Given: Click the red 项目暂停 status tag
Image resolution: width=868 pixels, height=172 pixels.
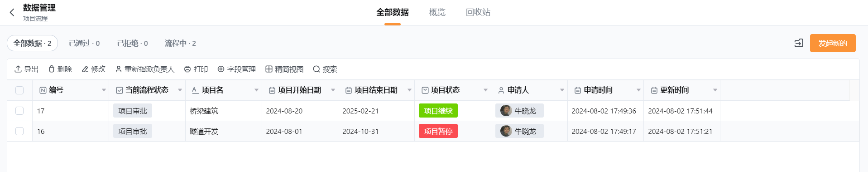Looking at the screenshot, I should point(438,131).
